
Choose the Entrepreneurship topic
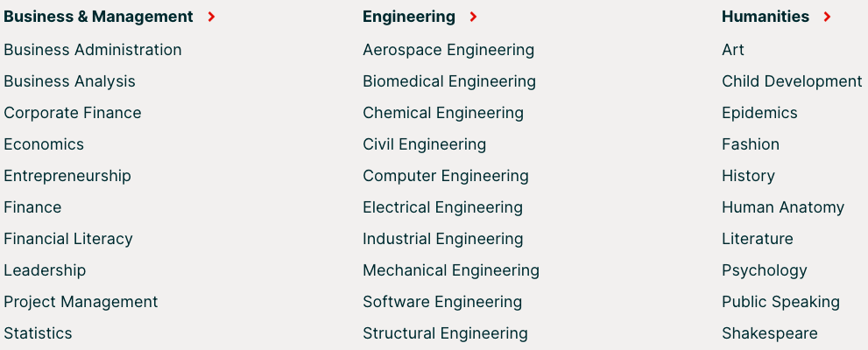67,176
